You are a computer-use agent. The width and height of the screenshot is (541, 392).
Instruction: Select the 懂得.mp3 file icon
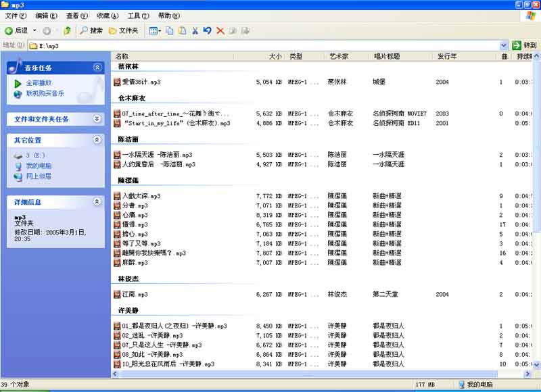tap(117, 225)
